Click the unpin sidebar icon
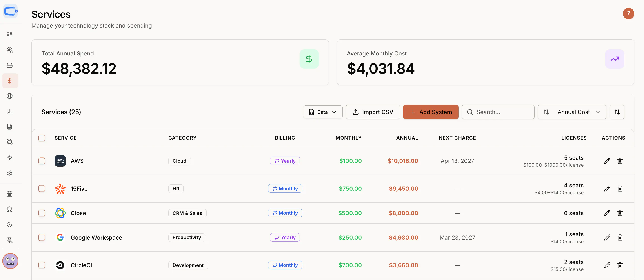 point(9,240)
